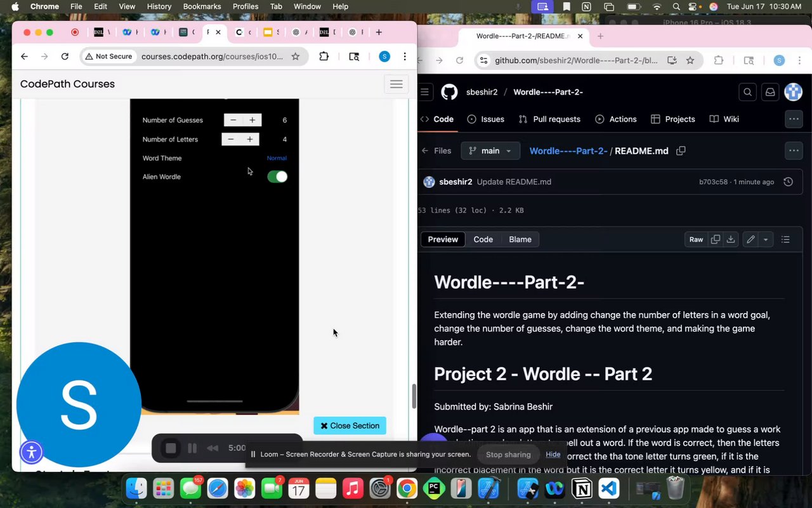Click the Close Section button
The image size is (812, 508).
(350, 425)
